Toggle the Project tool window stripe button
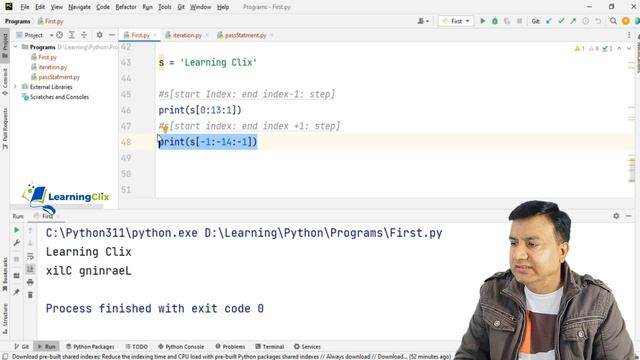Viewport: 640px width, 360px height. click(5, 45)
